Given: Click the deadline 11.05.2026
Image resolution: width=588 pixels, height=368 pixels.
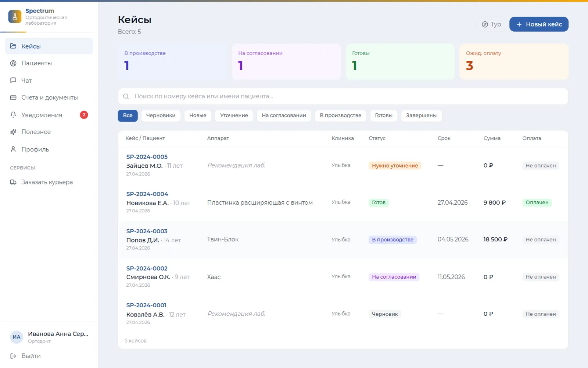Looking at the screenshot, I should point(451,277).
